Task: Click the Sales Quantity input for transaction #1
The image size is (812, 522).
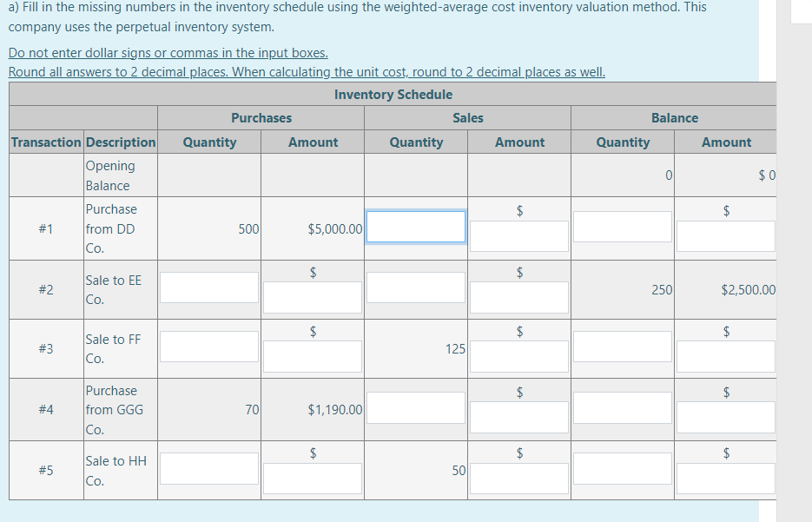Action: [415, 226]
